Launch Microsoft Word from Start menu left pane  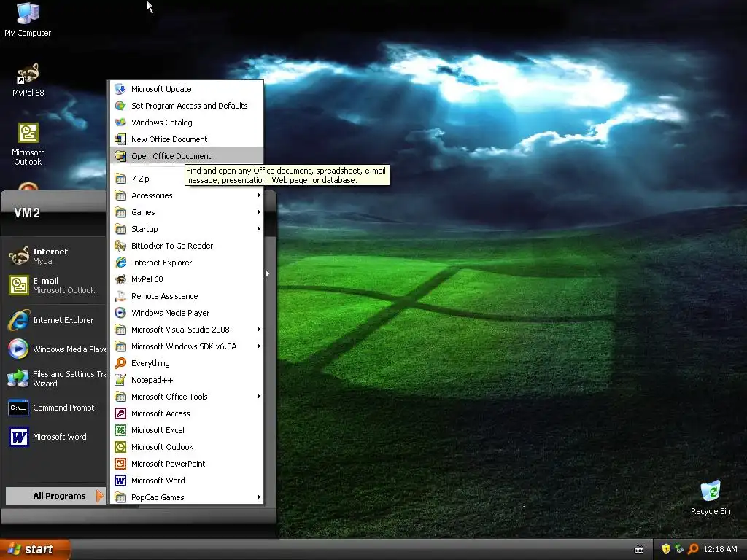coord(55,437)
